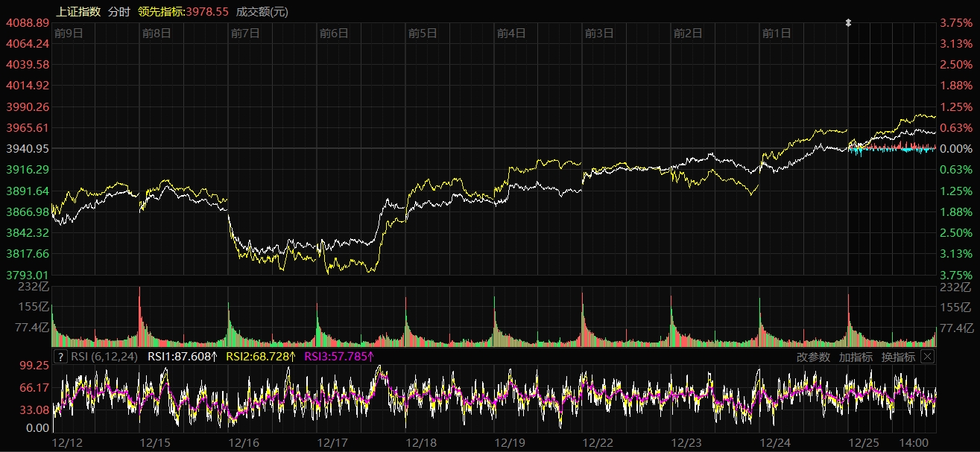Image resolution: width=980 pixels, height=452 pixels.
Task: Select the RSI1 value legend
Action: pyautogui.click(x=183, y=357)
